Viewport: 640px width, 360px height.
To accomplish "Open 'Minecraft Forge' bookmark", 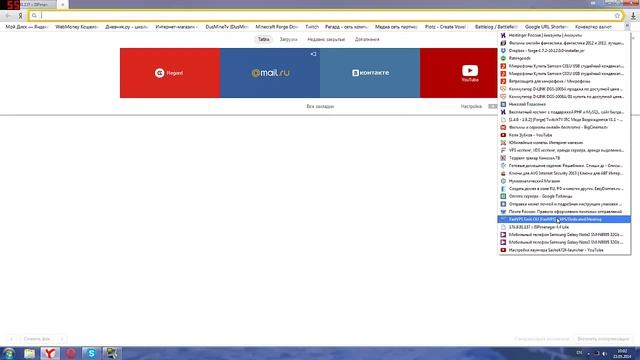I will point(277,27).
